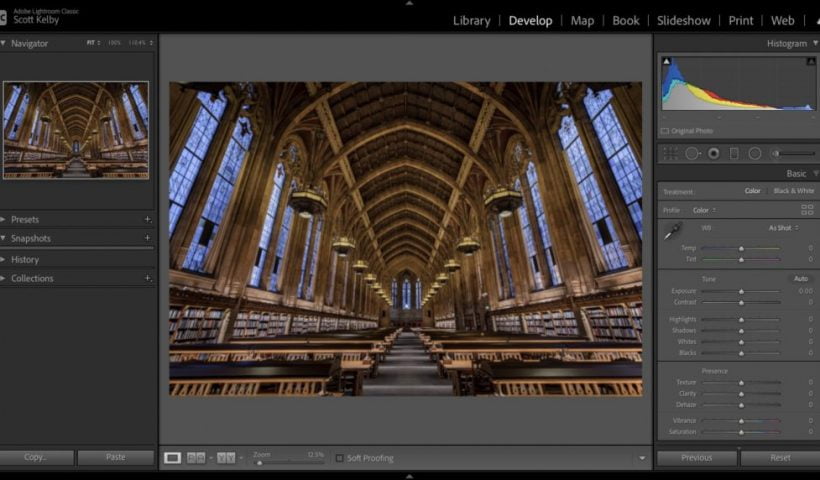Image resolution: width=820 pixels, height=480 pixels.
Task: Enable the Soft Proofing checkbox
Action: (340, 458)
